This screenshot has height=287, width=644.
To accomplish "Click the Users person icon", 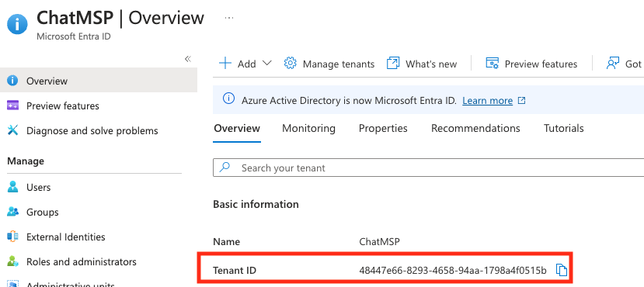I will point(12,187).
